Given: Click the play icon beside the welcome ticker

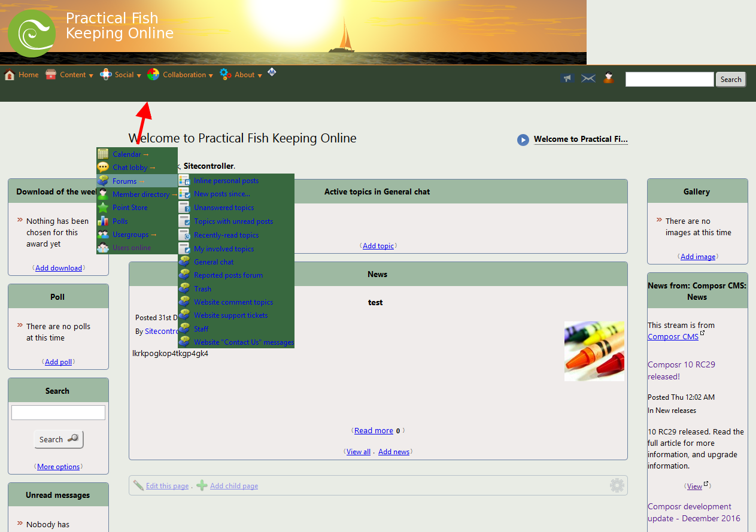Looking at the screenshot, I should point(523,139).
